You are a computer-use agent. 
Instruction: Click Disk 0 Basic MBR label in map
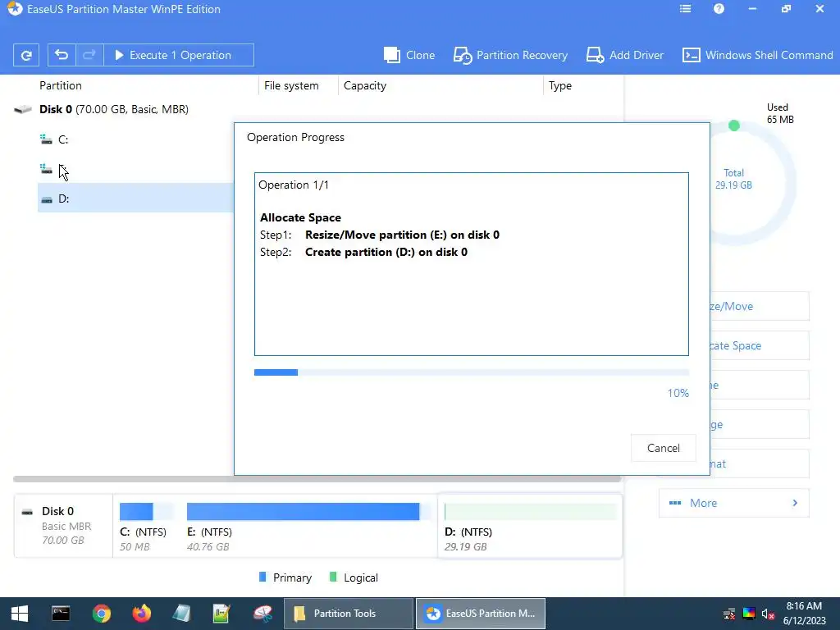point(62,526)
